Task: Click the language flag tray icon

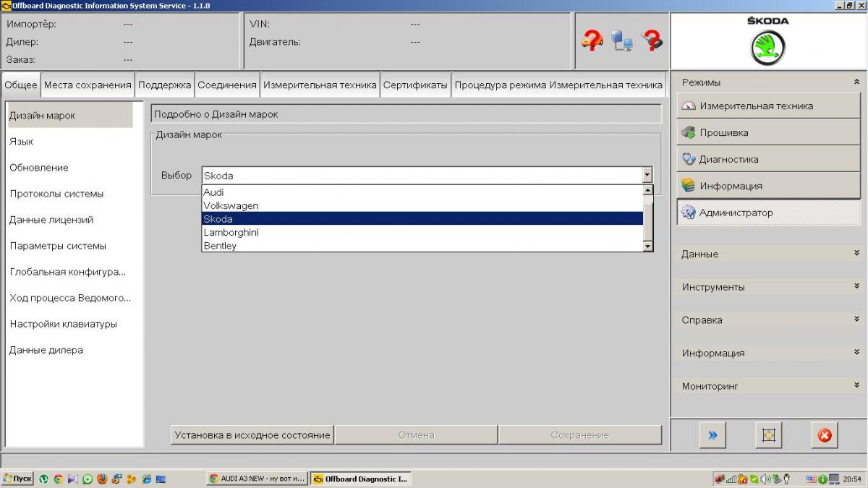Action: [811, 479]
